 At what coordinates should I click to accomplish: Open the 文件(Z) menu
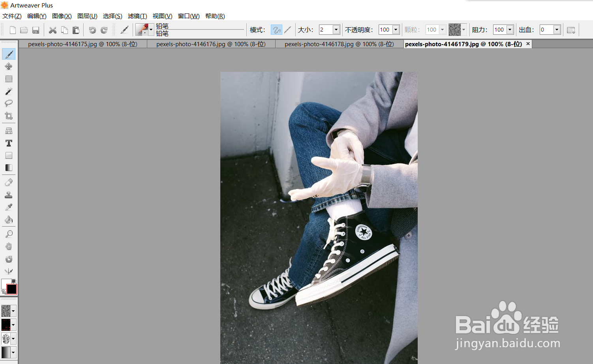(12, 16)
